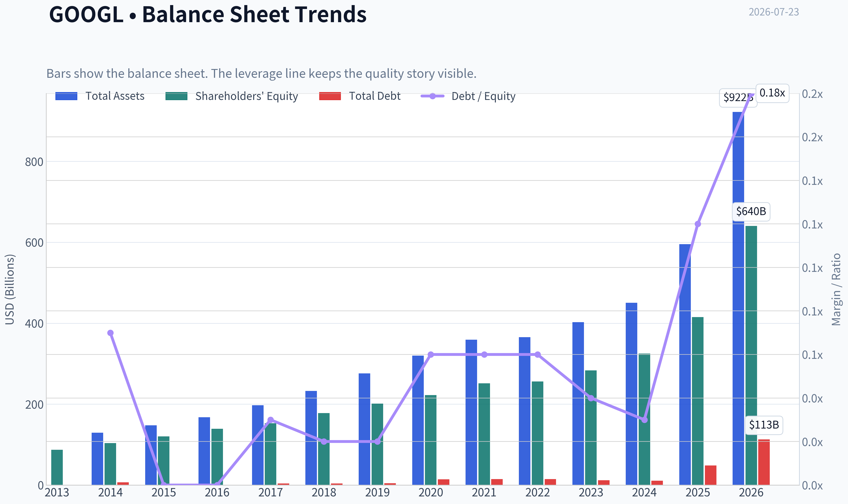Select the 2026 red Total Debt bar

tap(764, 462)
